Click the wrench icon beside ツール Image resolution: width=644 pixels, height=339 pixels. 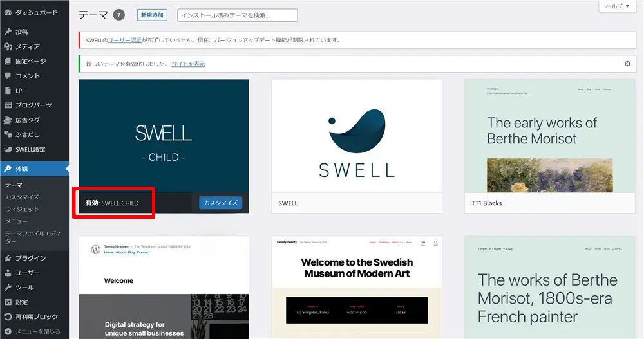pyautogui.click(x=8, y=288)
